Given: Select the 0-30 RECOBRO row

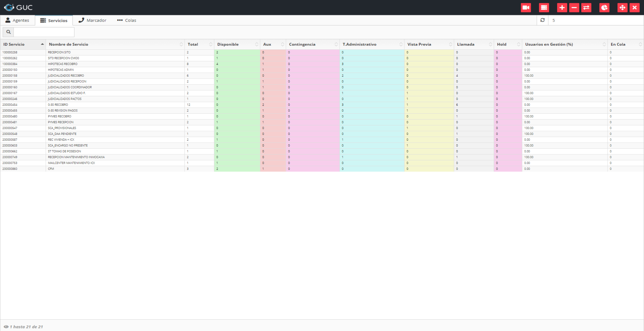Looking at the screenshot, I should tap(322, 105).
